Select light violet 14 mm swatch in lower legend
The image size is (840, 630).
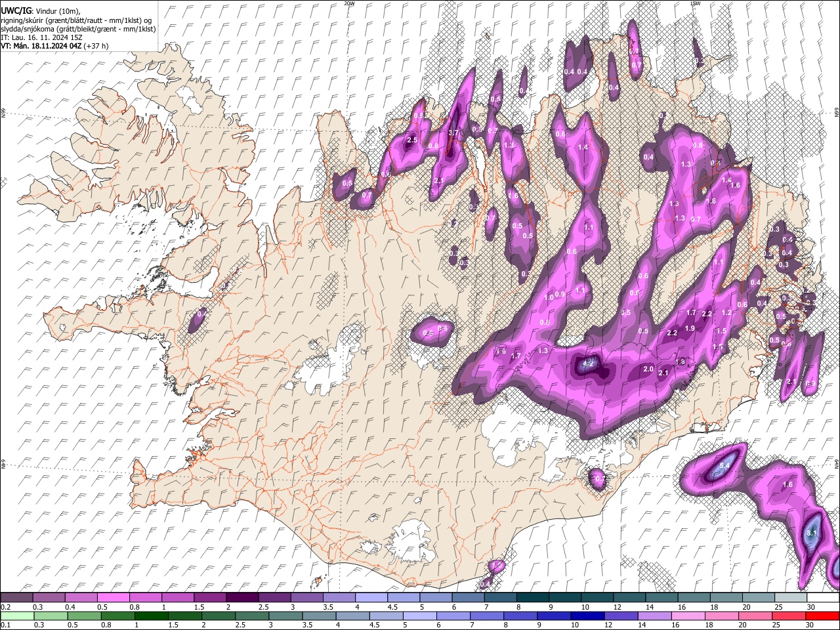click(654, 616)
